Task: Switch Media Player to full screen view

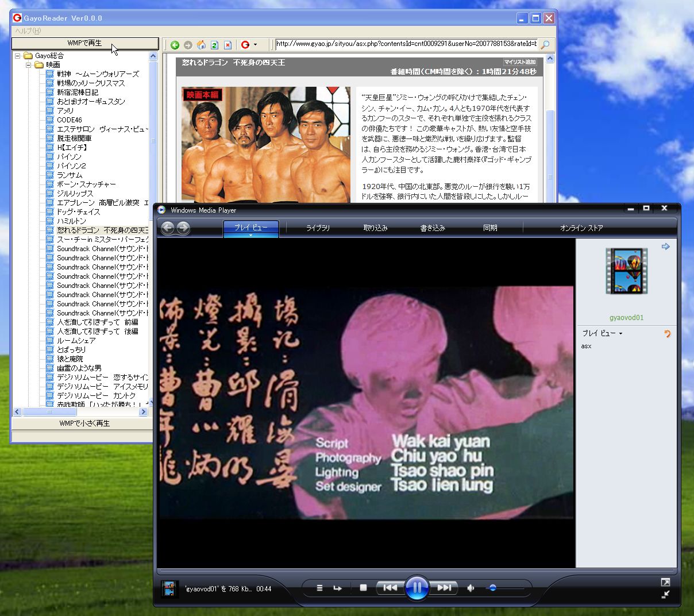Action: pyautogui.click(x=665, y=582)
